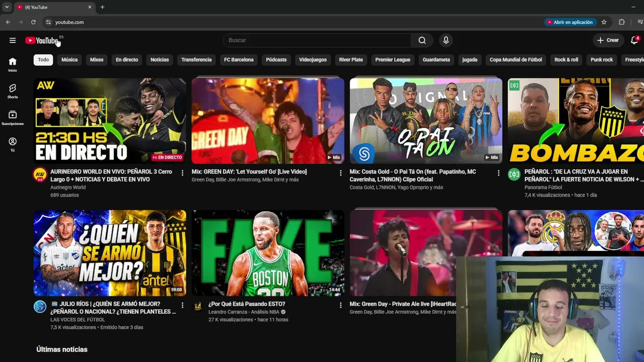Image resolution: width=644 pixels, height=362 pixels.
Task: Open options for Julio Ríos video
Action: [x=182, y=305]
